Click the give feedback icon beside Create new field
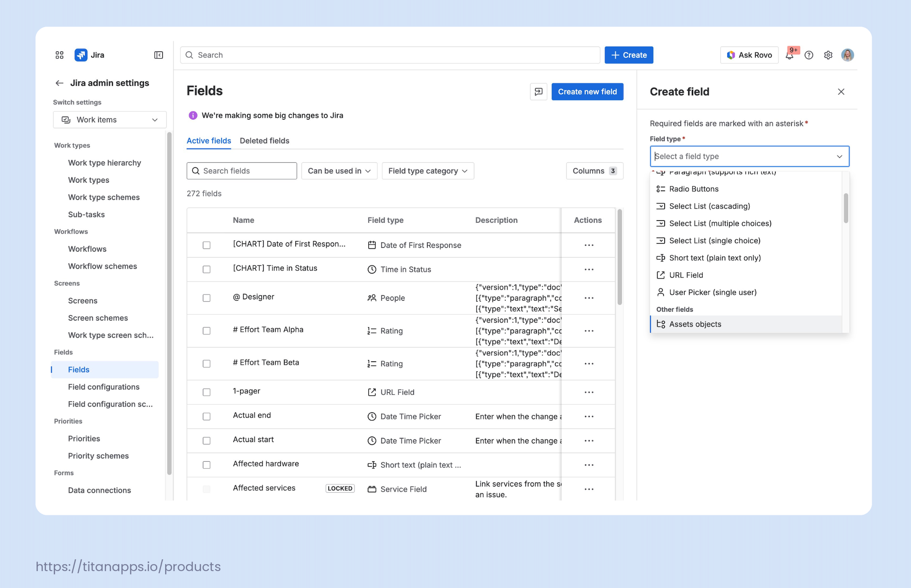 (539, 92)
